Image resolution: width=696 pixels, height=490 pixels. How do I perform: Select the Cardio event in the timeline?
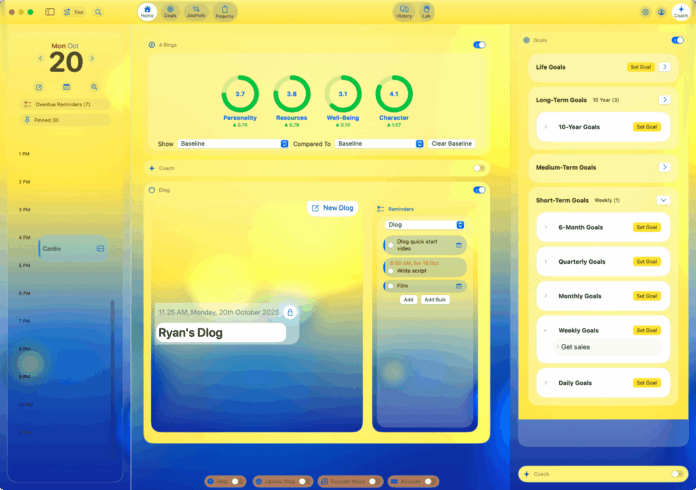coord(72,248)
